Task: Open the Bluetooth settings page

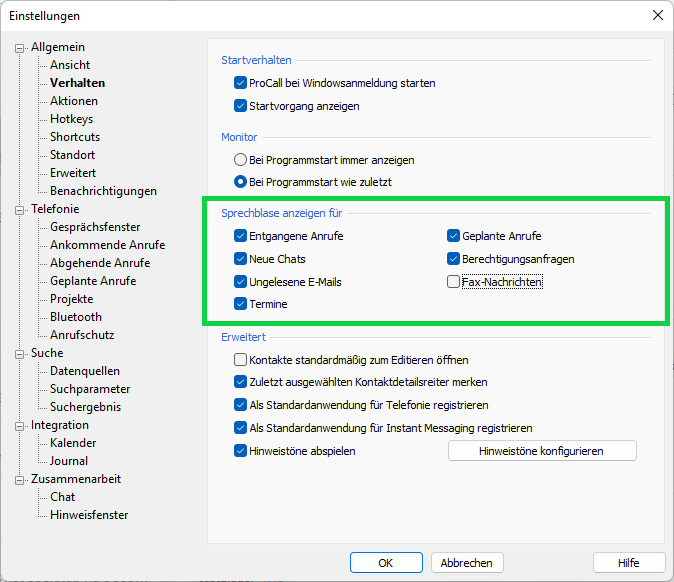Action: [x=76, y=317]
